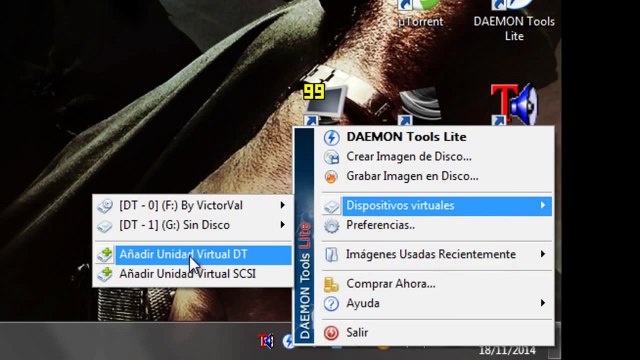
Task: Click the drive icon beside Dispositivos virtuales
Action: [331, 206]
